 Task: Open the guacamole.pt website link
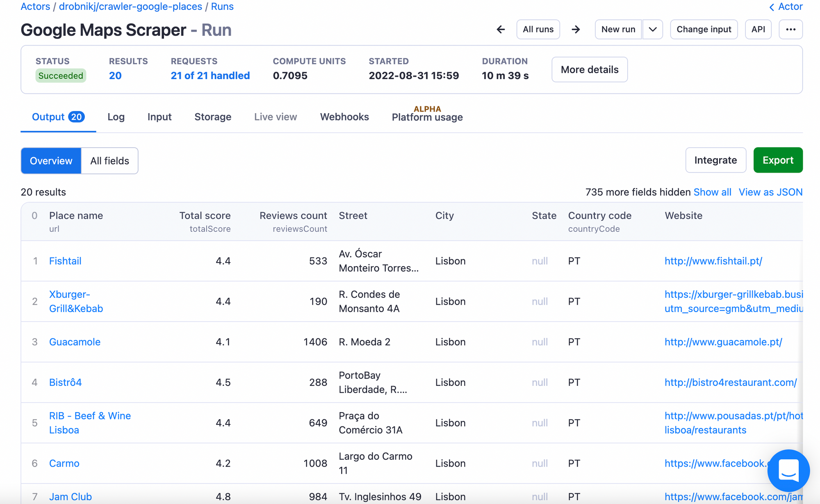[x=723, y=342]
